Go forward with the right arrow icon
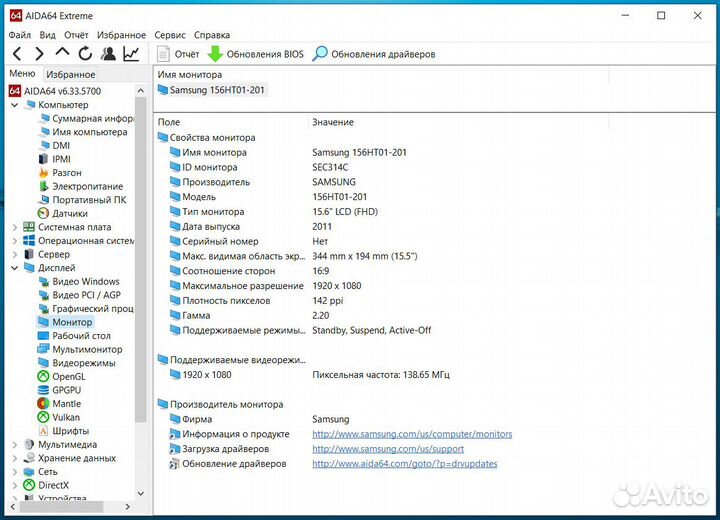This screenshot has height=520, width=720. 39,54
